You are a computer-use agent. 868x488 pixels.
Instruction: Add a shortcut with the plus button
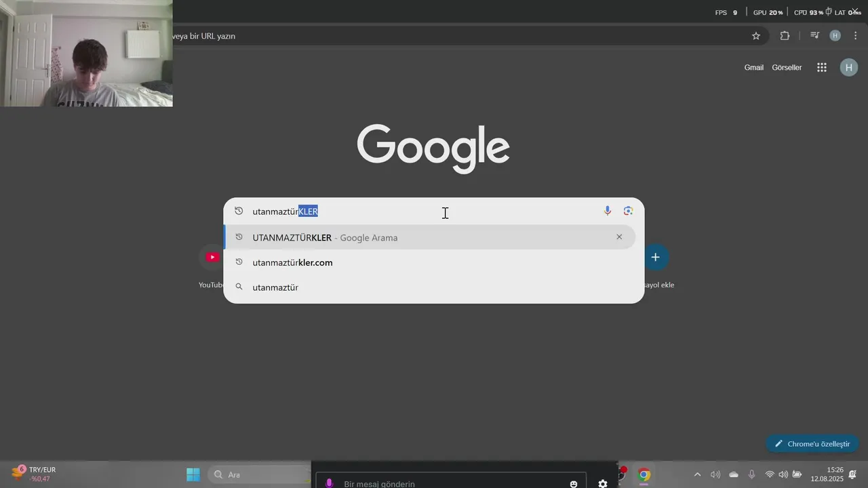[655, 258]
